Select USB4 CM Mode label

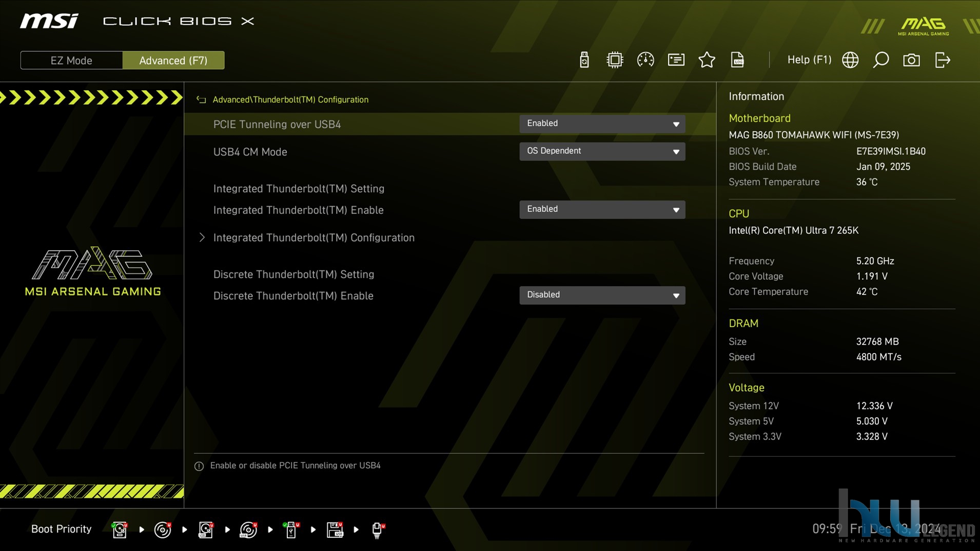[x=250, y=152]
